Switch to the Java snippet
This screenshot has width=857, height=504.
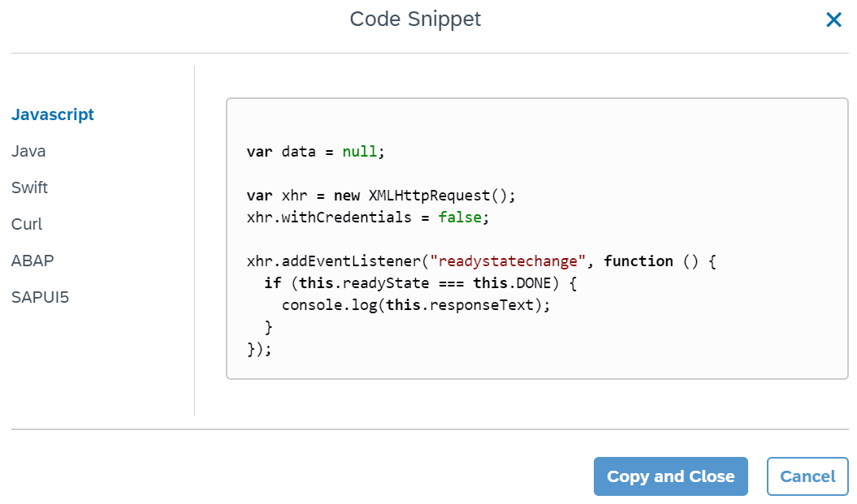tap(28, 151)
